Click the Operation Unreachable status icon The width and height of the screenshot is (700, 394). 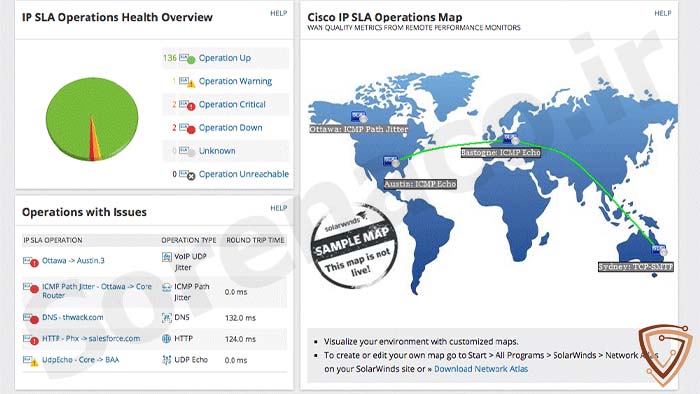click(x=187, y=174)
